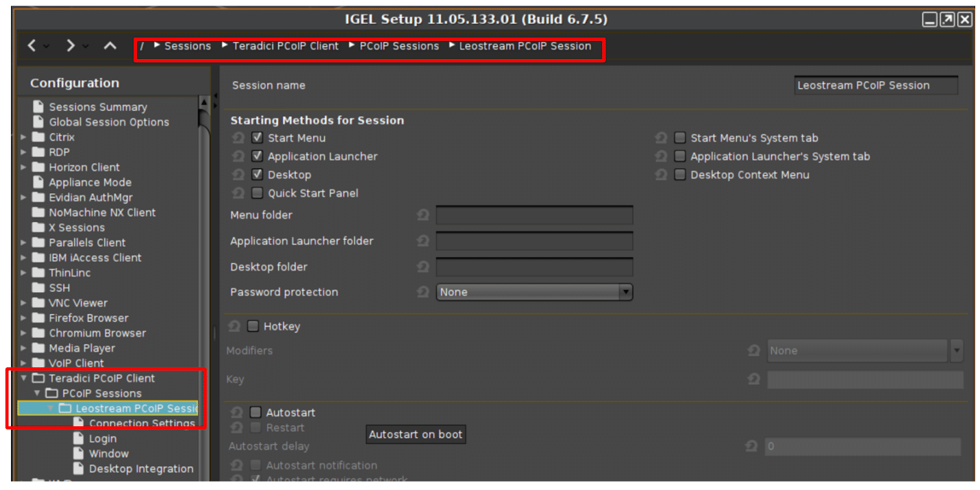Reset the Start Menu's System tab setting
980x490 pixels.
pos(661,138)
